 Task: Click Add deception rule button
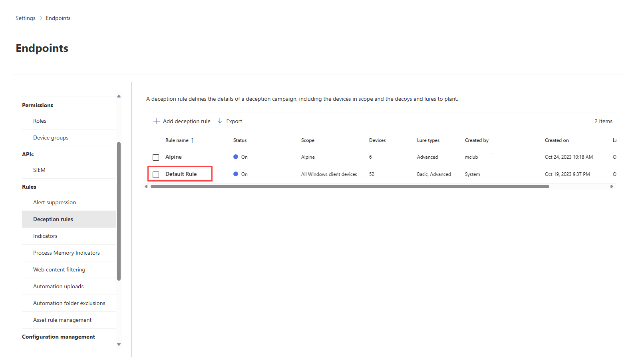point(182,121)
